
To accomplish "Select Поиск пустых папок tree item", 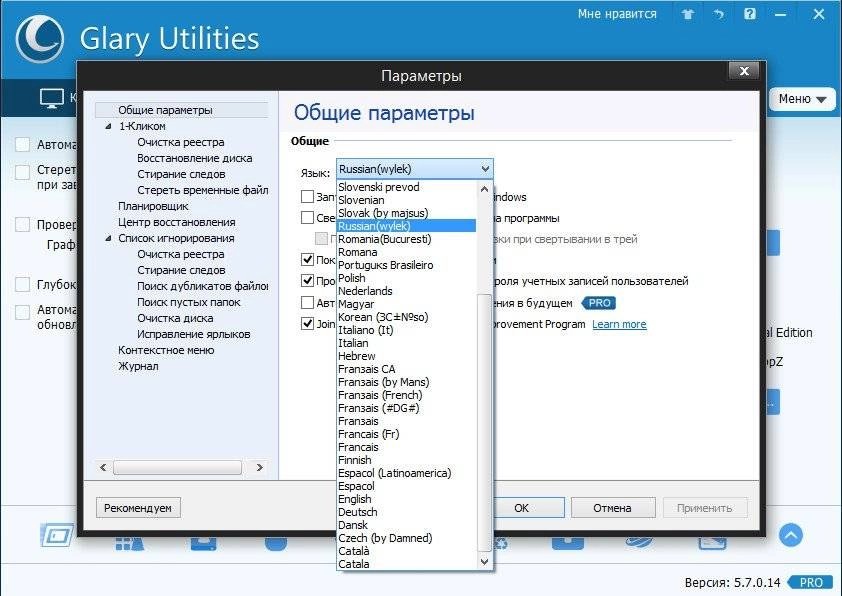I will pyautogui.click(x=188, y=302).
